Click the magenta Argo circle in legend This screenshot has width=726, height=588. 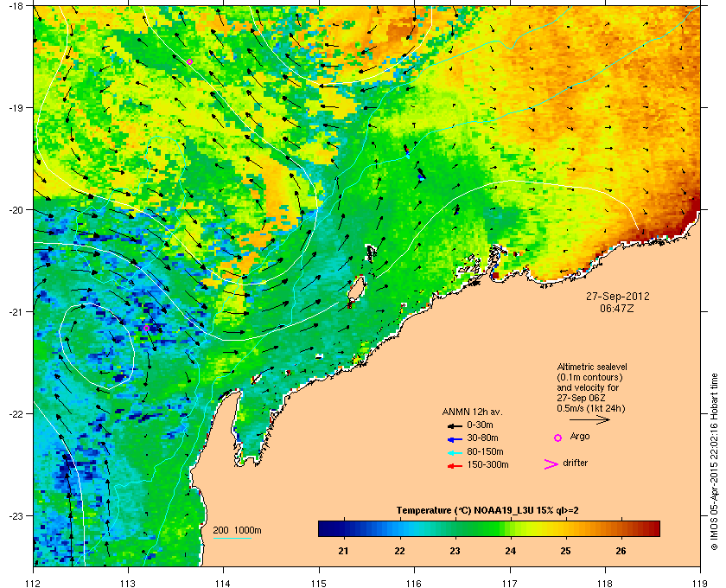point(558,438)
